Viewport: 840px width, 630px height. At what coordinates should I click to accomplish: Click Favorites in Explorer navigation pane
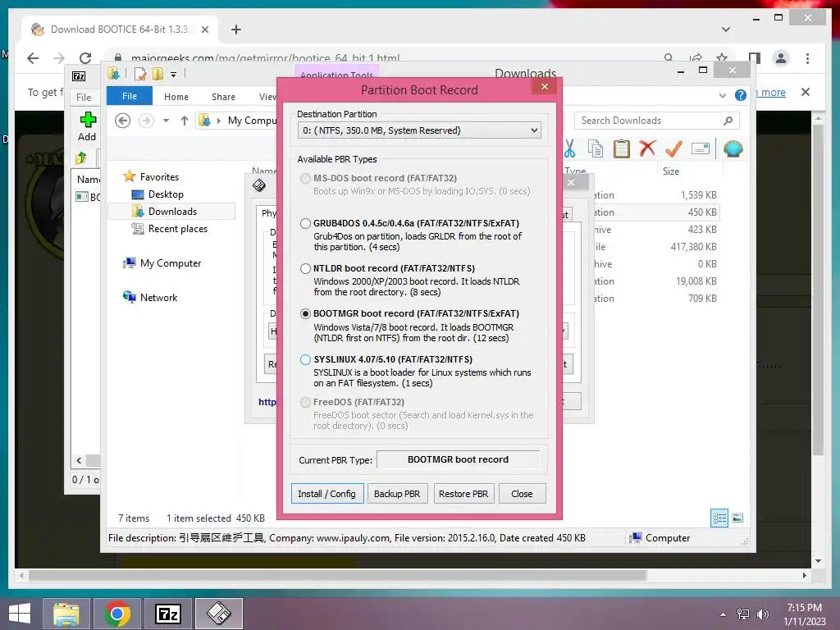[x=159, y=177]
